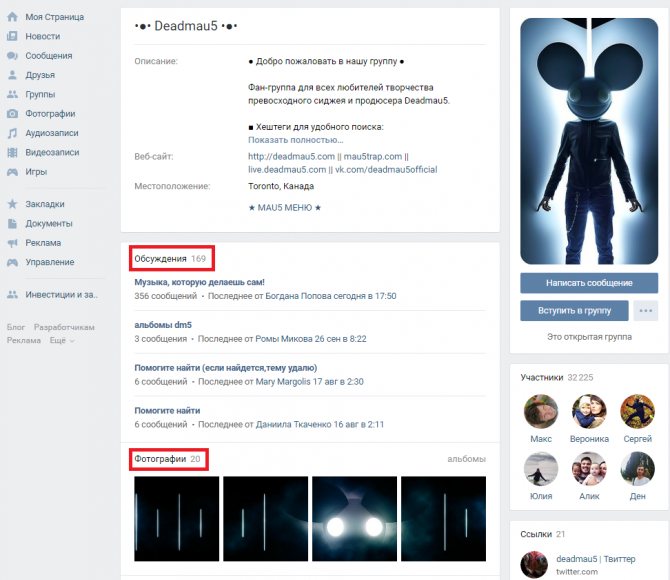Open the Игры gamepad icon
The image size is (670, 580).
pyautogui.click(x=12, y=172)
